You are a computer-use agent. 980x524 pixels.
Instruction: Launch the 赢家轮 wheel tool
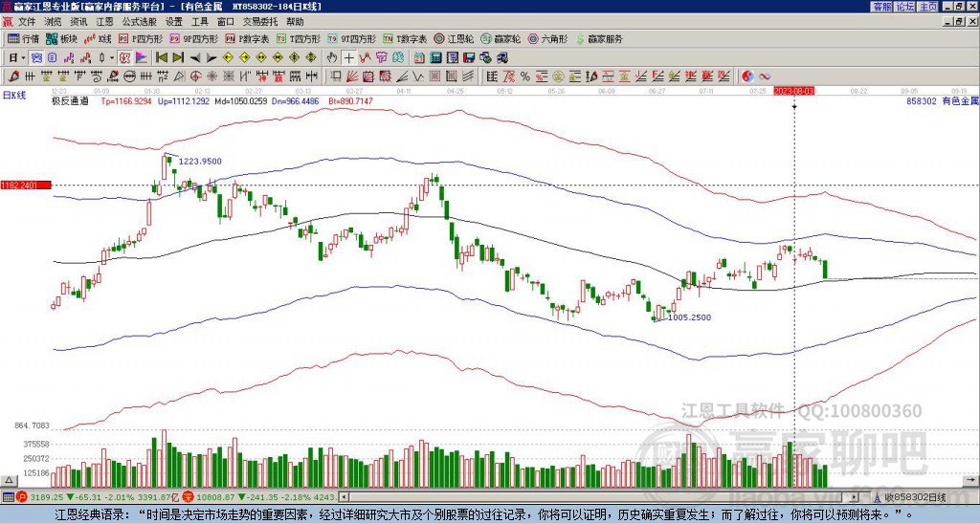click(x=501, y=38)
